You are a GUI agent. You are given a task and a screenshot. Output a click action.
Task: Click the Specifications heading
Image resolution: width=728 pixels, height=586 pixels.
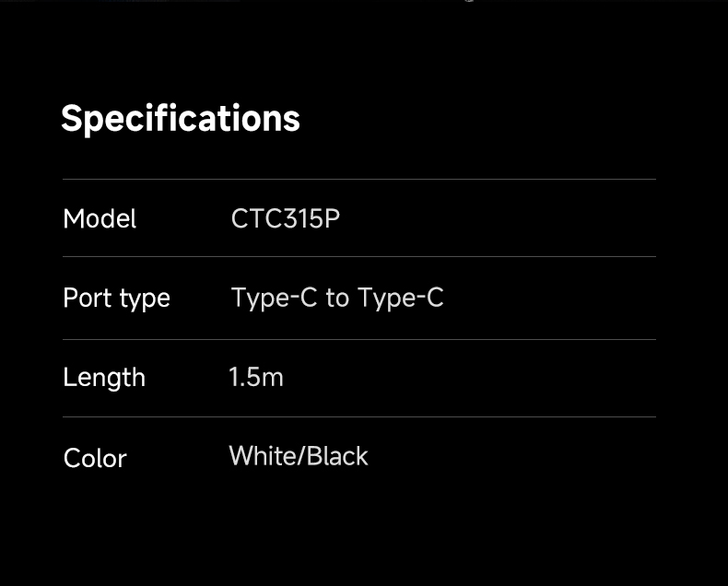[x=181, y=119]
